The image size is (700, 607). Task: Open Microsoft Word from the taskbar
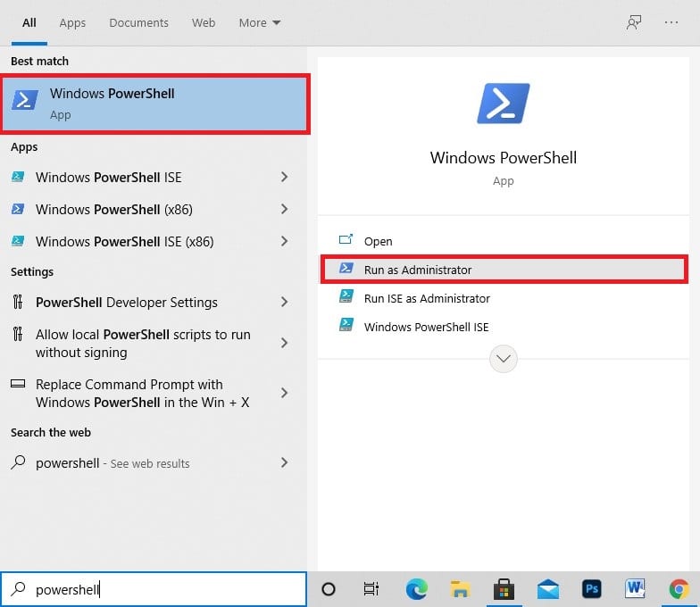[x=635, y=589]
